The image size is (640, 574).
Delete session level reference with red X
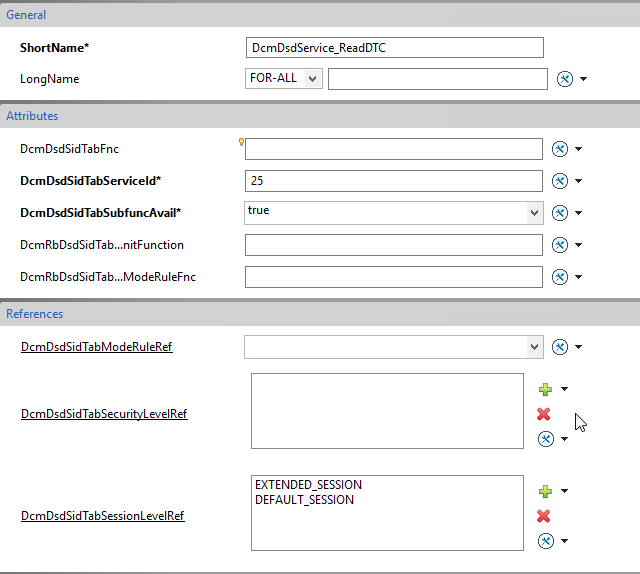(x=544, y=516)
